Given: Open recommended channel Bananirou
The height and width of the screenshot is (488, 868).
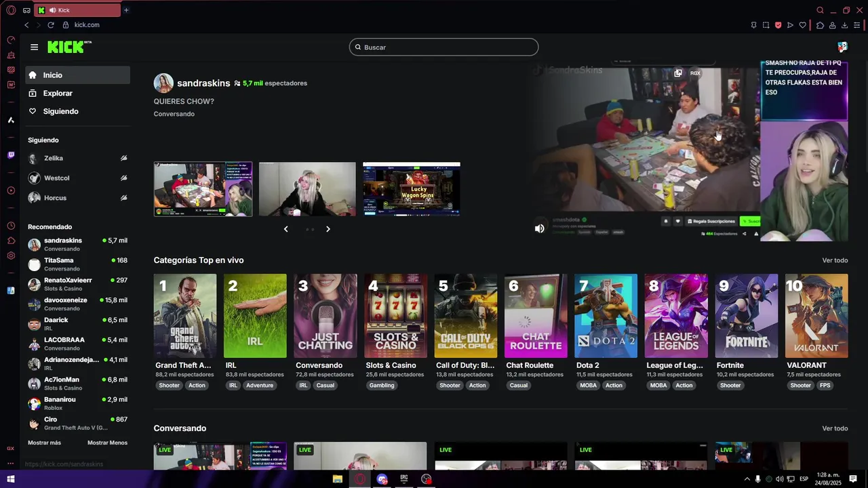Looking at the screenshot, I should pyautogui.click(x=77, y=403).
